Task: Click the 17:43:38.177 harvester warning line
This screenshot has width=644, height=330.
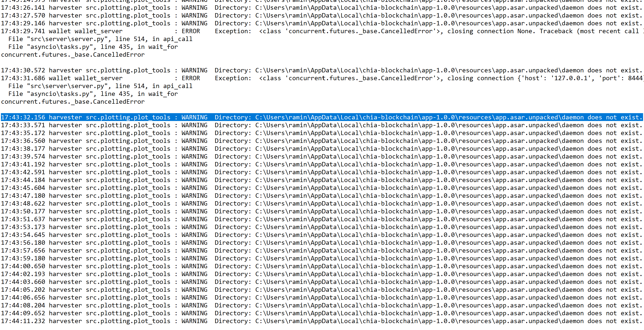Action: (322, 149)
